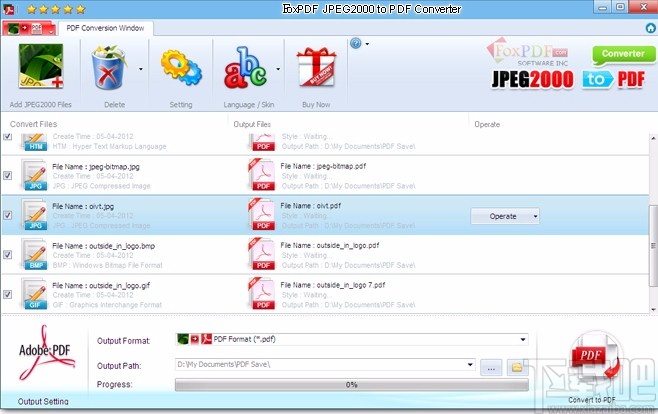Viewport: 658px width, 414px height.
Task: Click the file list scrollbar thumb
Action: click(654, 246)
